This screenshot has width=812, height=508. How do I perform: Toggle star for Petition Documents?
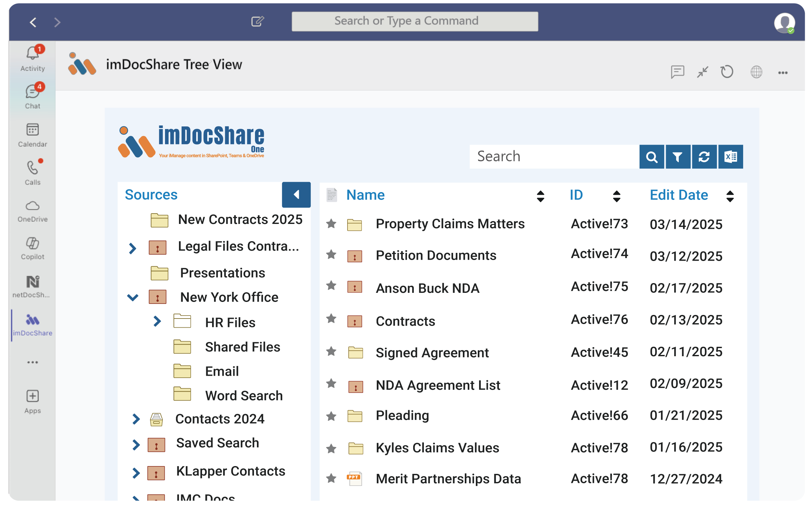(x=331, y=254)
